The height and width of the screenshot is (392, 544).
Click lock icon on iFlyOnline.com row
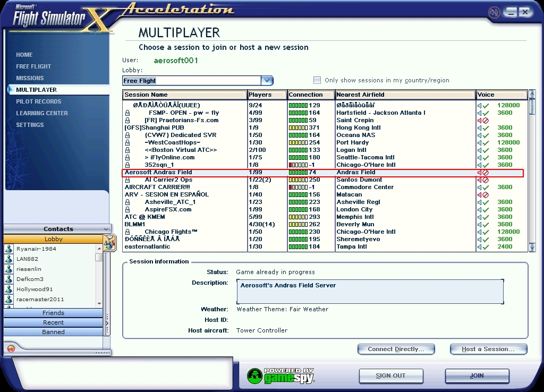(x=127, y=158)
